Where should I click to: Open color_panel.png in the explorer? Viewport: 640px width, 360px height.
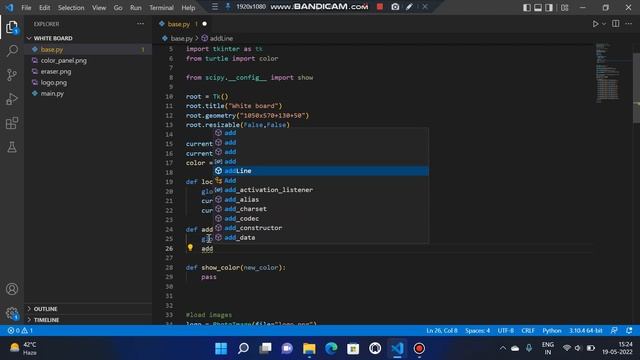[x=63, y=60]
